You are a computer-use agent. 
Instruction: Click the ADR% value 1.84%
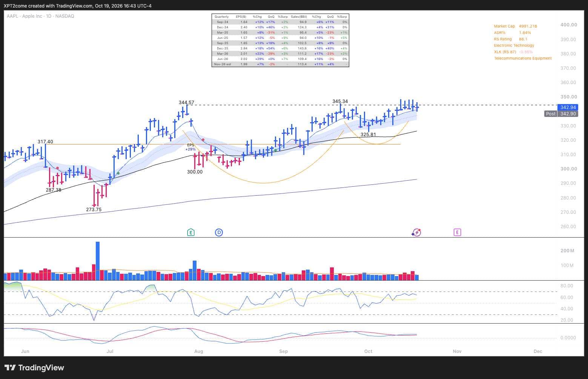click(x=525, y=33)
